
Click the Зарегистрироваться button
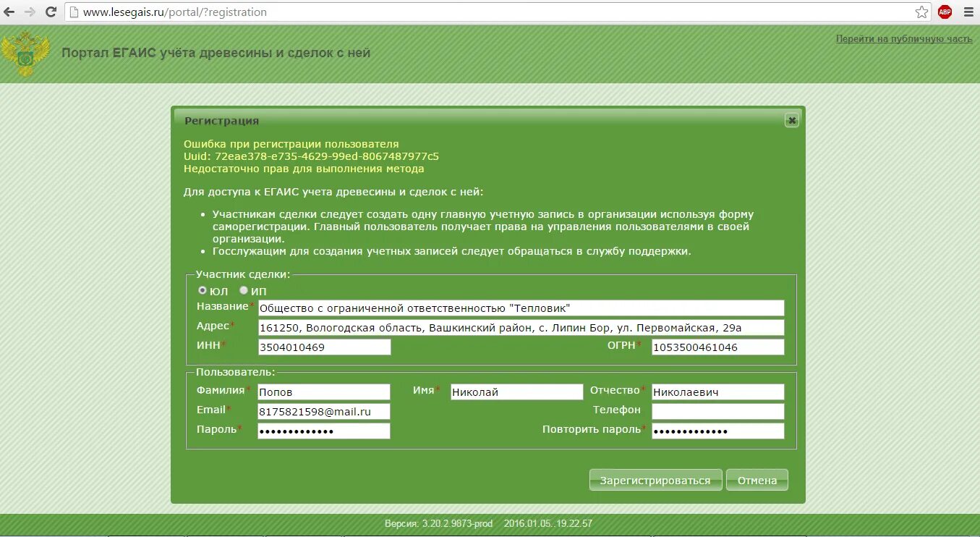tap(655, 480)
